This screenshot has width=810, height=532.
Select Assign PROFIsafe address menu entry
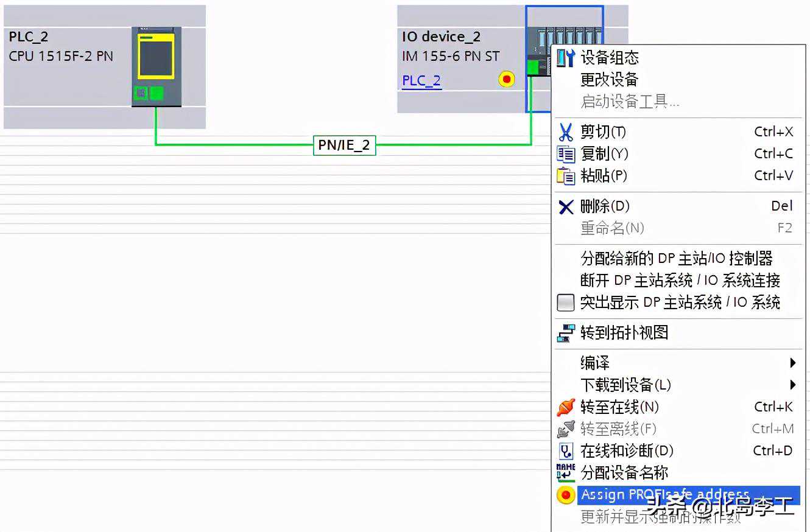click(x=664, y=494)
